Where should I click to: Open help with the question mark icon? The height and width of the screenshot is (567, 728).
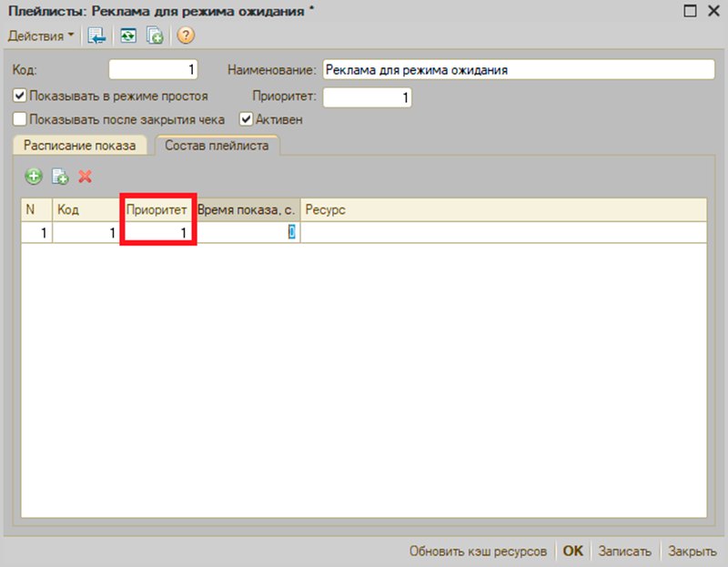click(x=186, y=35)
